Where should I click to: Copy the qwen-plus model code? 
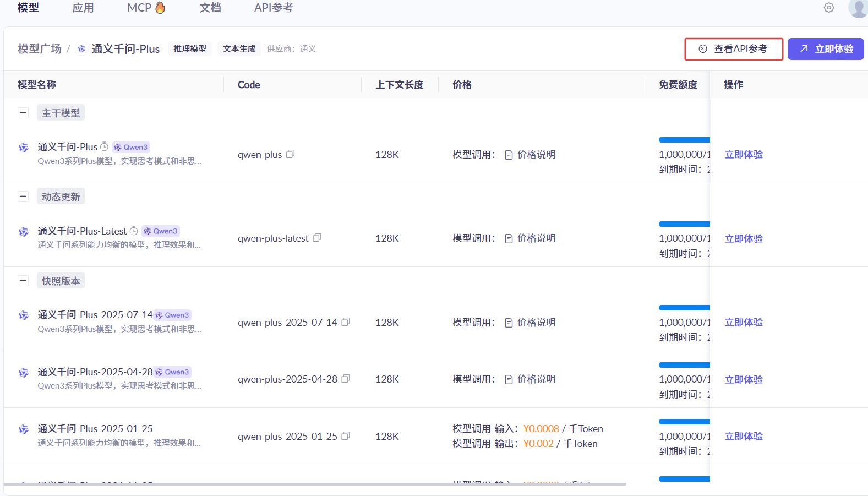click(x=291, y=154)
